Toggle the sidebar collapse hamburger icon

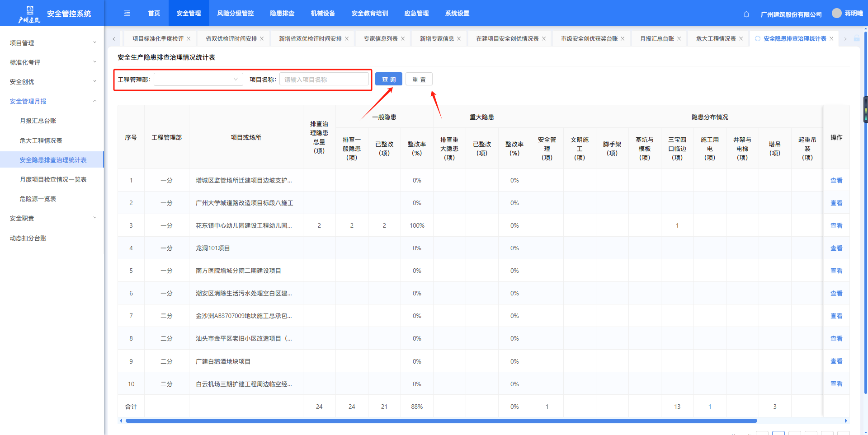pyautogui.click(x=127, y=14)
